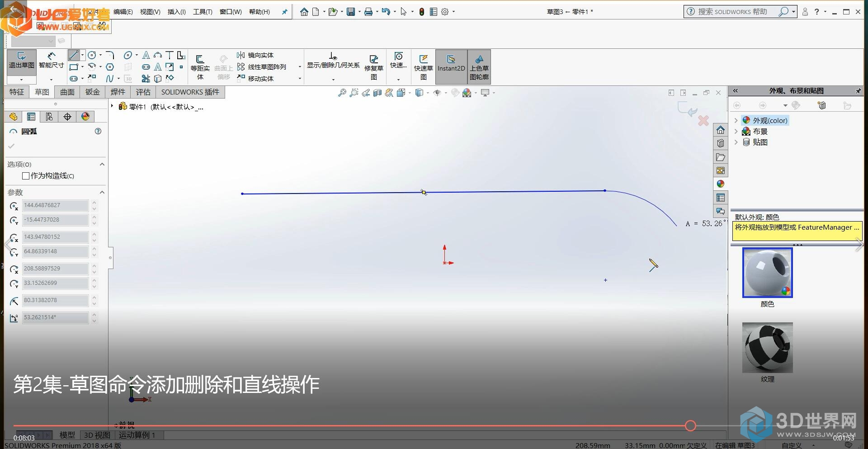Screen dimensions: 868x449
Task: Open the Tools (工具) menu
Action: 203,12
